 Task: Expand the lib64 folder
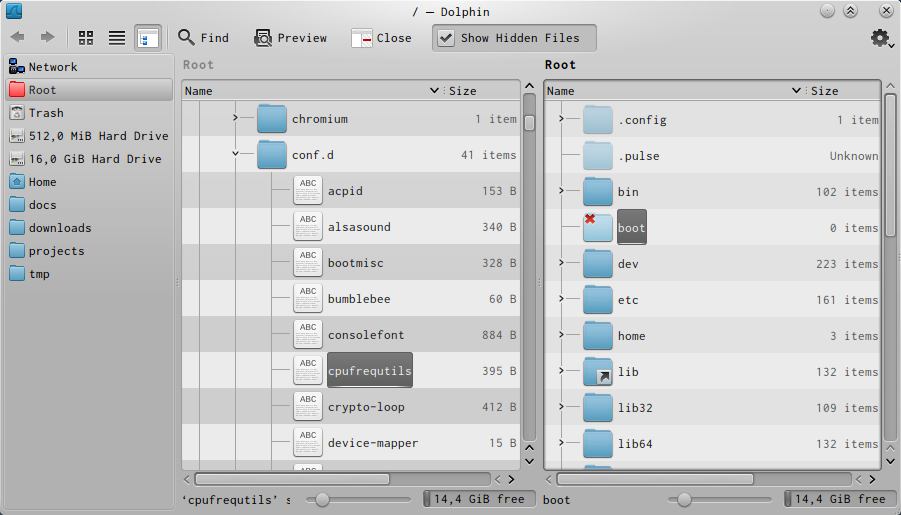561,443
